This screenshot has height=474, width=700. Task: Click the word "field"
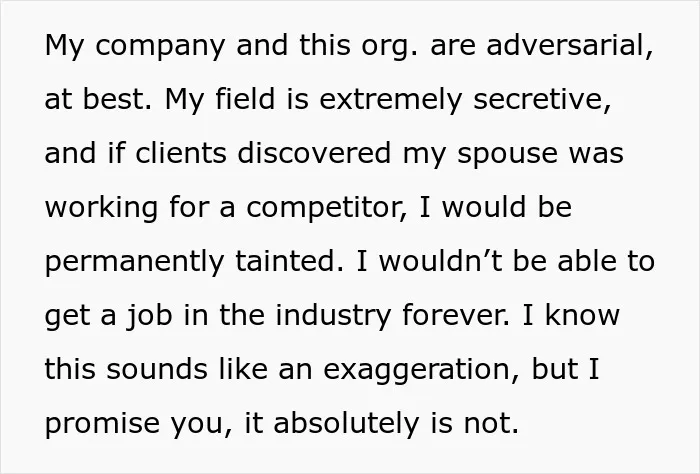(x=245, y=98)
